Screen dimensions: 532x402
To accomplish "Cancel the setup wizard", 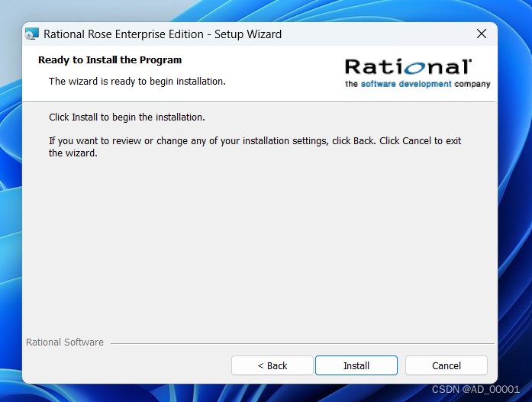I will coord(447,365).
